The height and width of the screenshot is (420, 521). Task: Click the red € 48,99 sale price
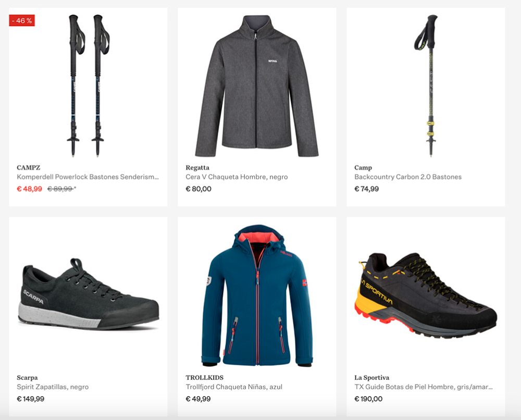tap(29, 189)
